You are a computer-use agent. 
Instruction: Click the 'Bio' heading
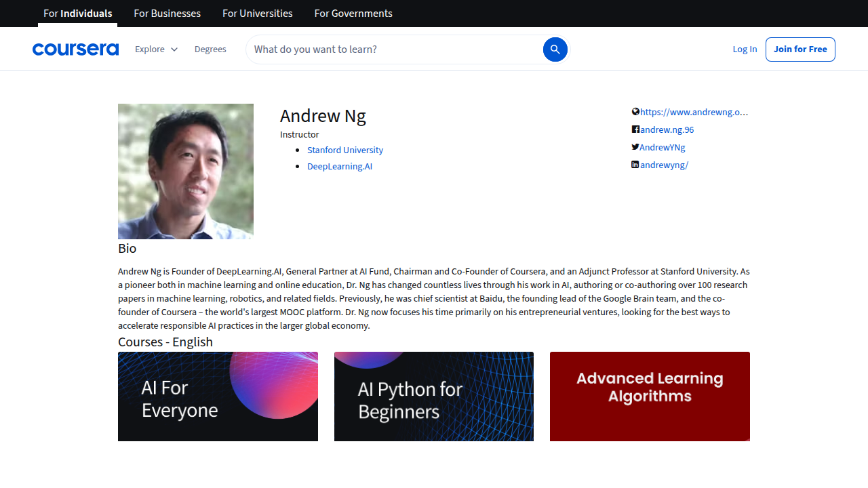click(x=127, y=249)
